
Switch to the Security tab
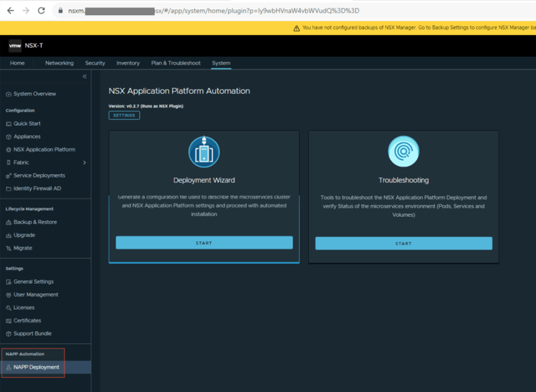tap(95, 63)
